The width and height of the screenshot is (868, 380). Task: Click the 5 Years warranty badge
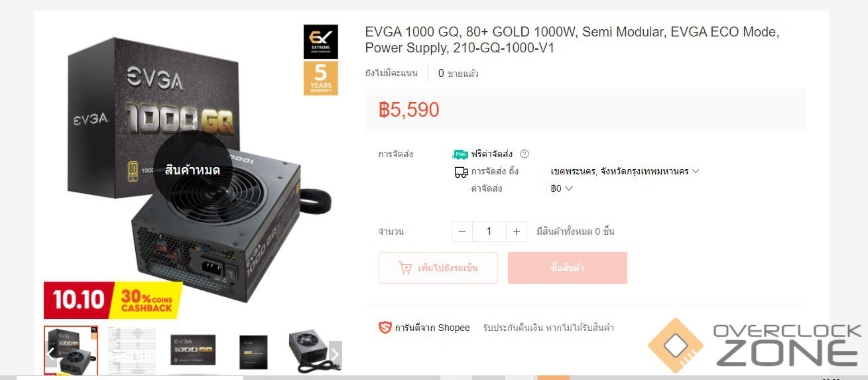coord(321,78)
